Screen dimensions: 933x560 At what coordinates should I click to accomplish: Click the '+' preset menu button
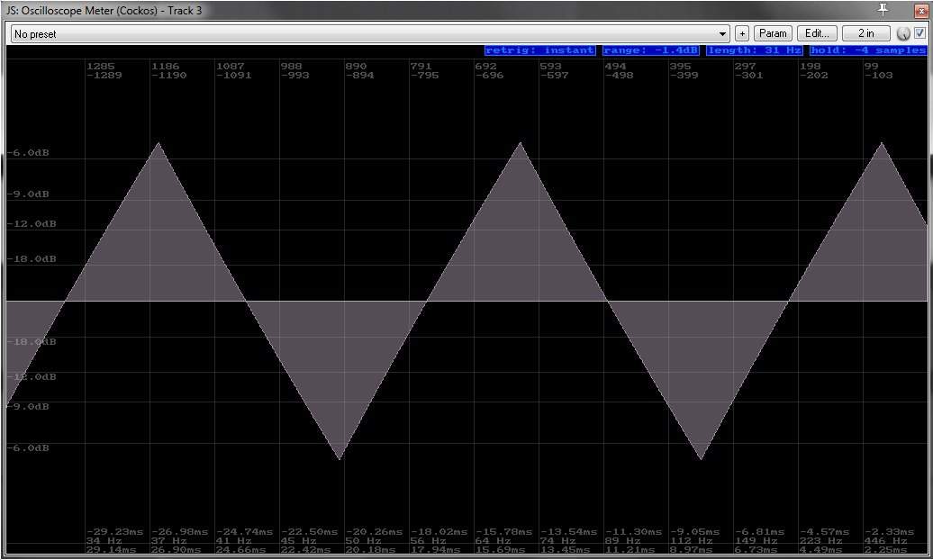742,33
